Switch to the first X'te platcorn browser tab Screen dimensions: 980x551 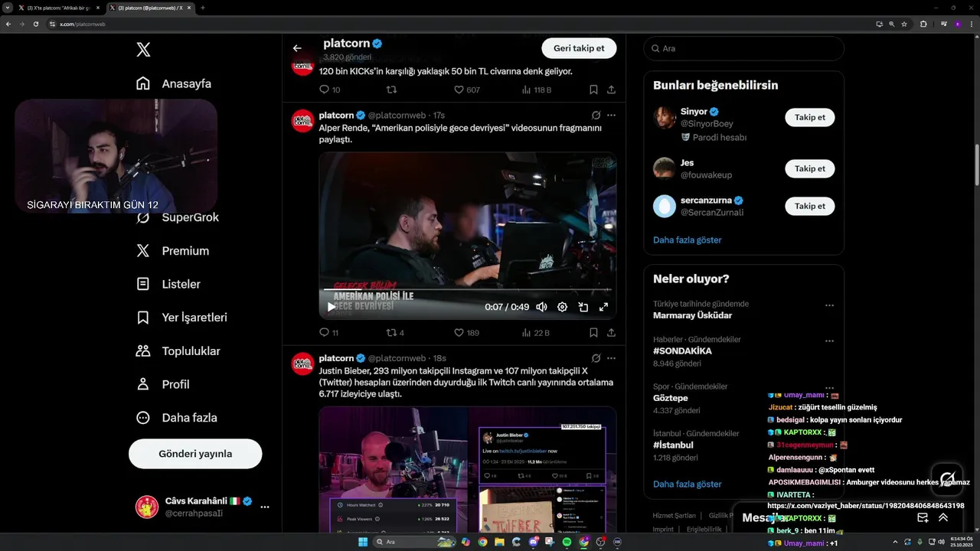tap(59, 8)
